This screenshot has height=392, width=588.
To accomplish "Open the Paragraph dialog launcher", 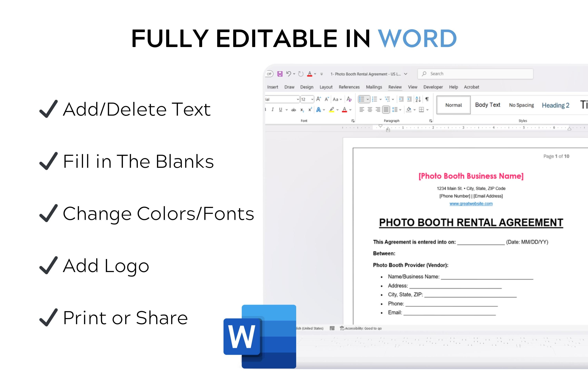I will click(x=431, y=121).
